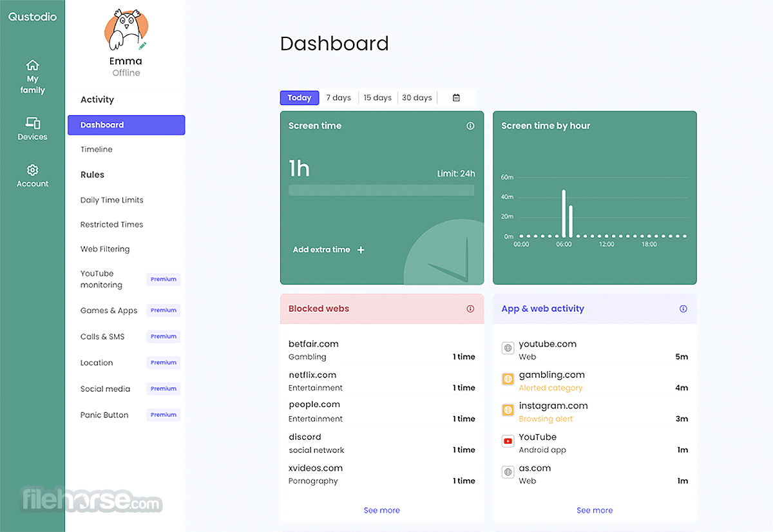Image resolution: width=773 pixels, height=532 pixels.
Task: Click the Screen time info icon
Action: click(x=470, y=126)
